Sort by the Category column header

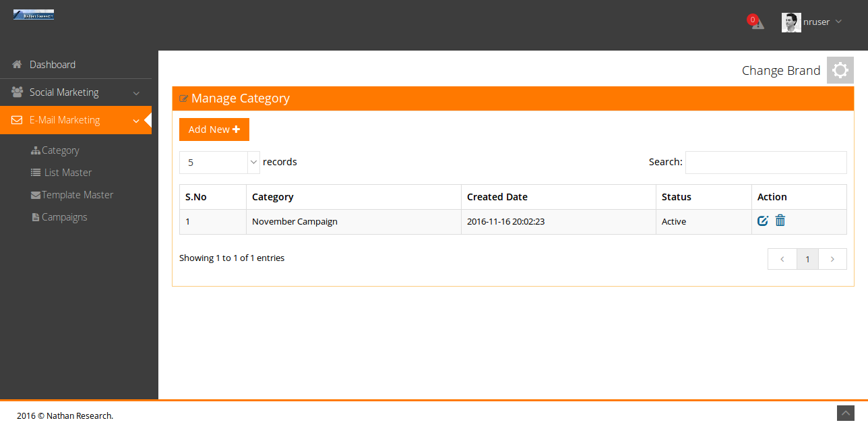[354, 197]
